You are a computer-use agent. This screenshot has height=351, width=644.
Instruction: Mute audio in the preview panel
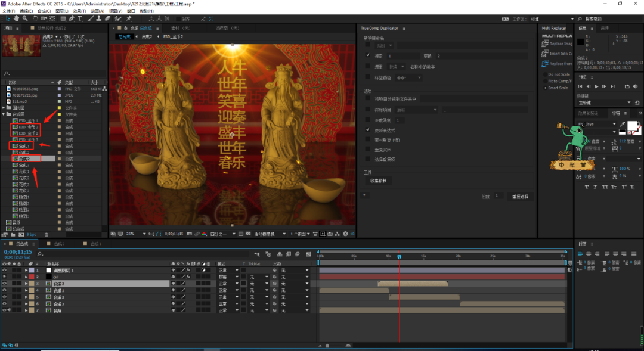tap(636, 86)
